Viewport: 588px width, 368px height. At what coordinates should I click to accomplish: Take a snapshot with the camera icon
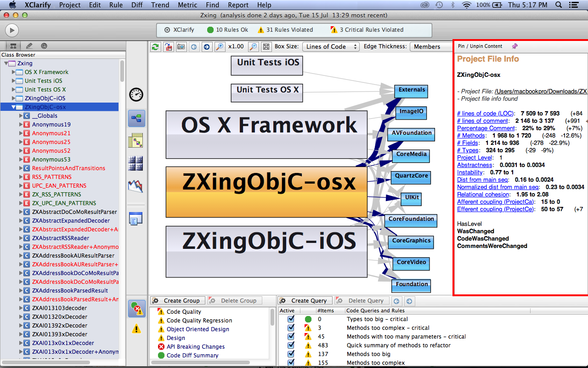click(181, 47)
